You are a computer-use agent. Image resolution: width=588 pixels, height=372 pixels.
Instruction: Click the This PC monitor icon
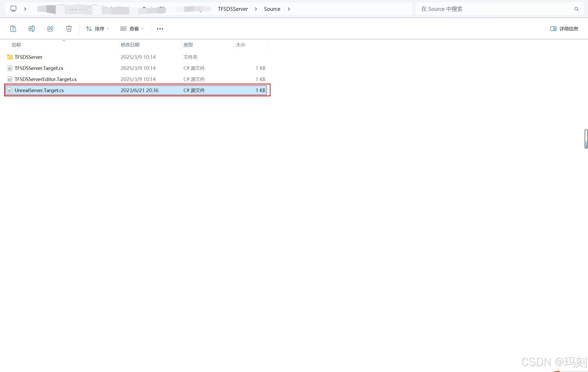coord(13,9)
